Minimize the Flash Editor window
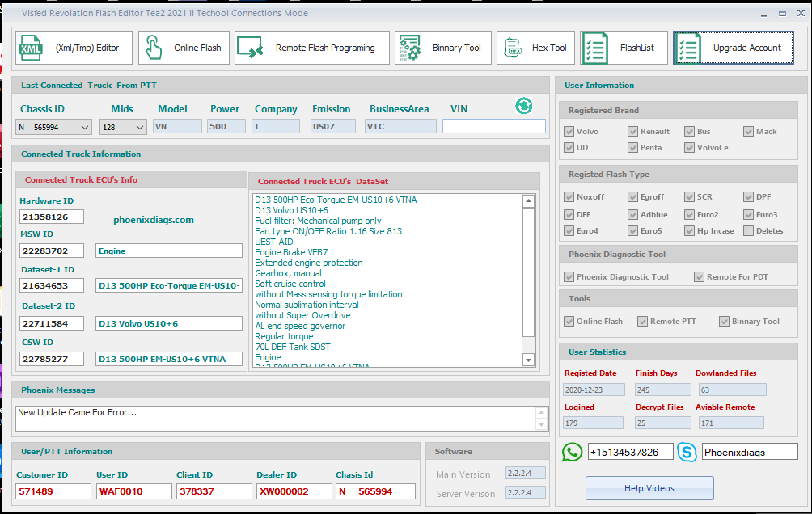The width and height of the screenshot is (812, 514). [763, 14]
